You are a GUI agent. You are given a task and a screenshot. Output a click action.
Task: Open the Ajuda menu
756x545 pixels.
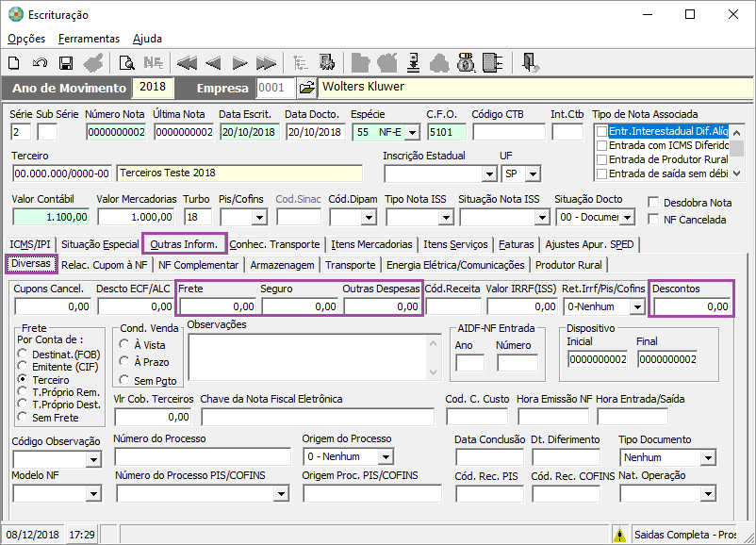point(148,39)
